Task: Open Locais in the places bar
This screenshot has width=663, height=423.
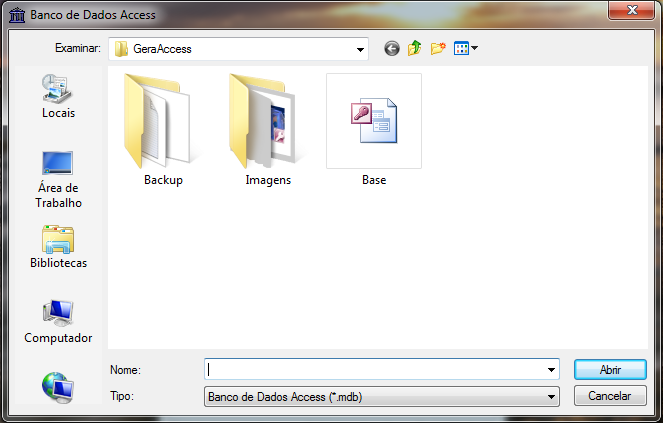Action: click(x=58, y=96)
